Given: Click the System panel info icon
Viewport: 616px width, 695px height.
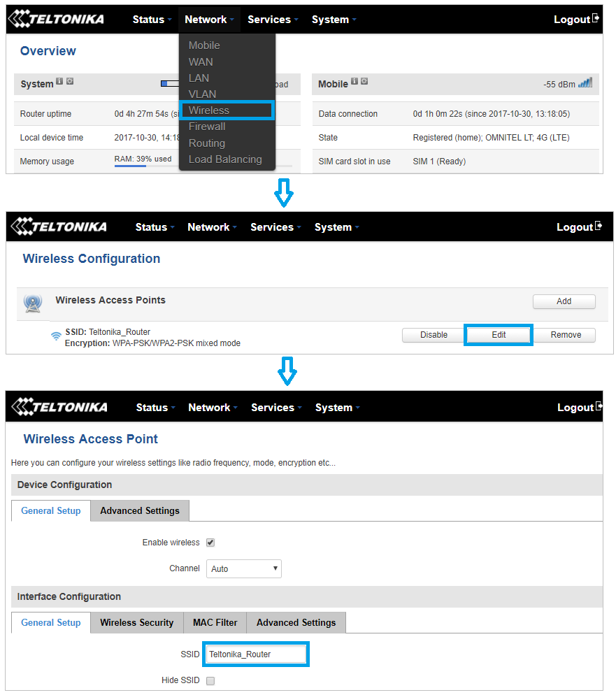Looking at the screenshot, I should (x=59, y=82).
